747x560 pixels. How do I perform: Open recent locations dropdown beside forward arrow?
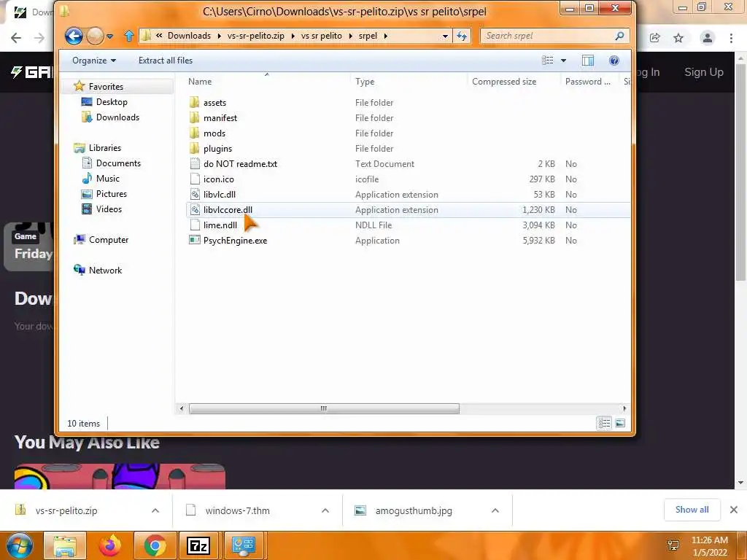tap(110, 36)
